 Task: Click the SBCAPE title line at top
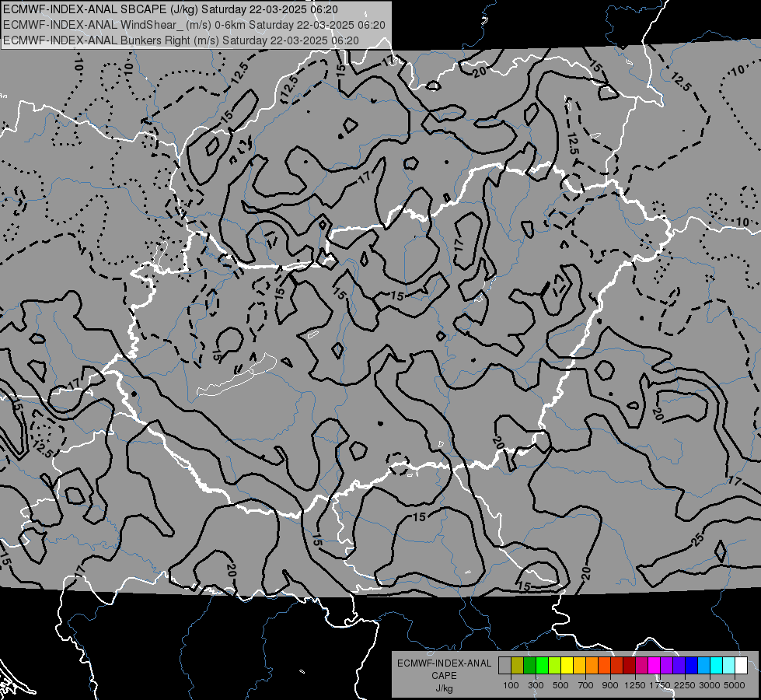point(171,9)
